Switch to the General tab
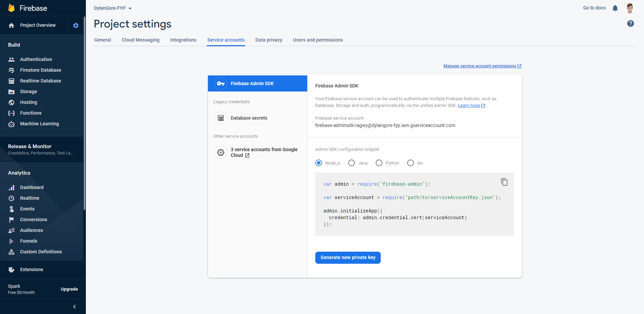Image resolution: width=644 pixels, height=314 pixels. (103, 40)
